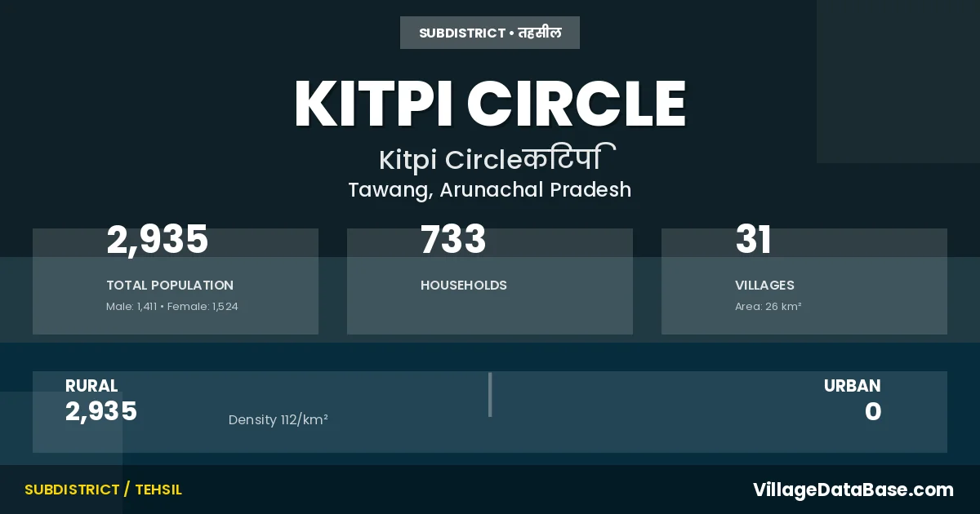The image size is (980, 514).
Task: Click the URBAN label
Action: 852,386
